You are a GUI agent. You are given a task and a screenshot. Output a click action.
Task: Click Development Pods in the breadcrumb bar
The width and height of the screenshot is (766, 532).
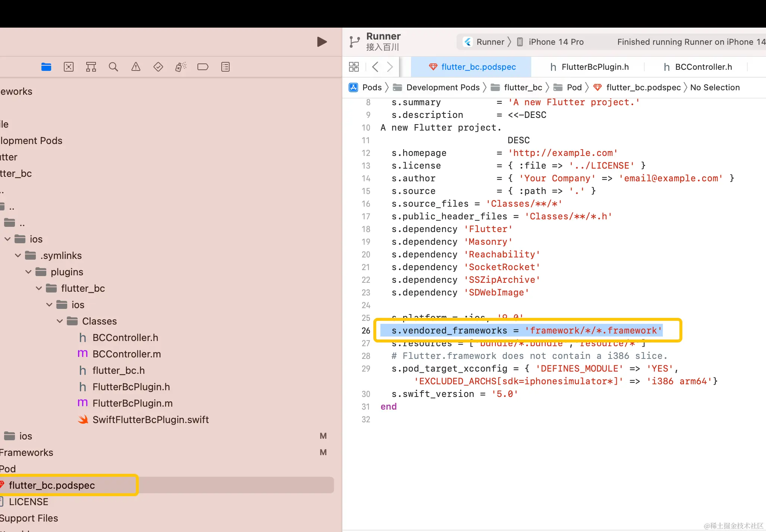tap(443, 87)
